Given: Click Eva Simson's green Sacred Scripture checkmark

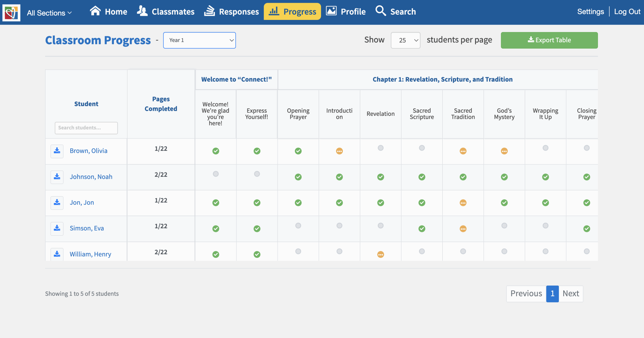Looking at the screenshot, I should coord(422,229).
